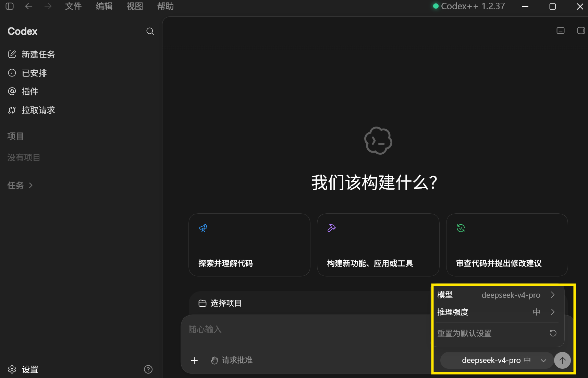Click the telescope icon on explore card
The width and height of the screenshot is (588, 378).
click(203, 228)
